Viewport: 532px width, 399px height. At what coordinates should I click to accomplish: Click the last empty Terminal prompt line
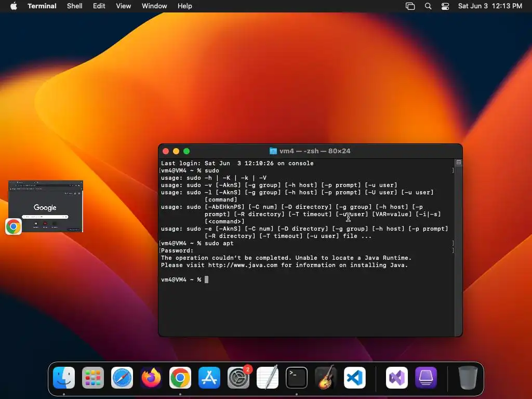[x=185, y=280]
